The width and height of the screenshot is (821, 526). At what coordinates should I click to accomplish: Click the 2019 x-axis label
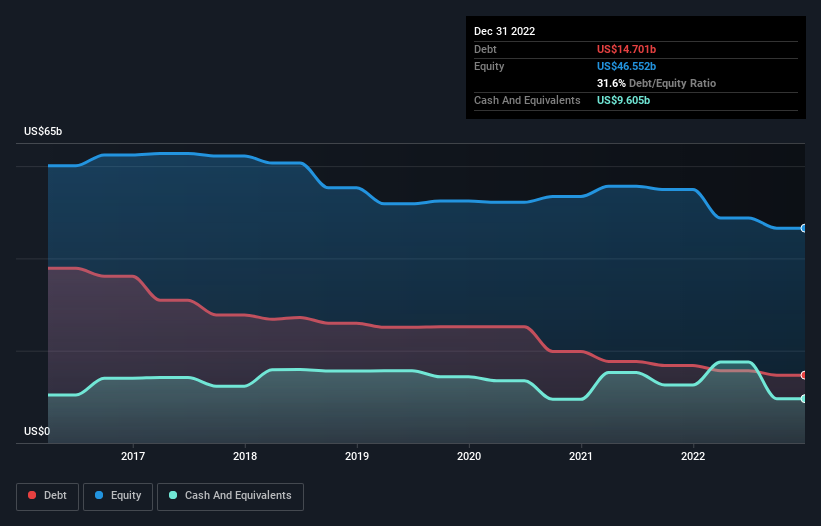[357, 456]
